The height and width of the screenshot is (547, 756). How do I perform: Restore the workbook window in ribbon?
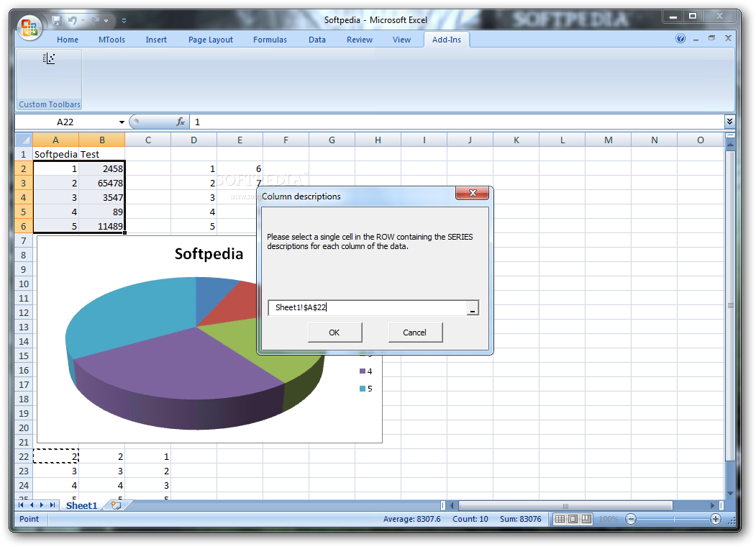pyautogui.click(x=711, y=39)
